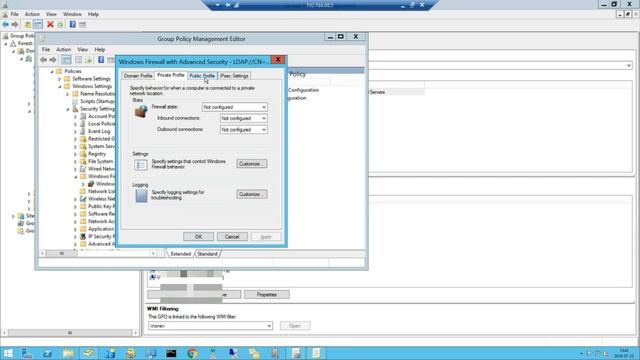Expand the Registry tree node
This screenshot has height=360, width=640.
(x=76, y=154)
